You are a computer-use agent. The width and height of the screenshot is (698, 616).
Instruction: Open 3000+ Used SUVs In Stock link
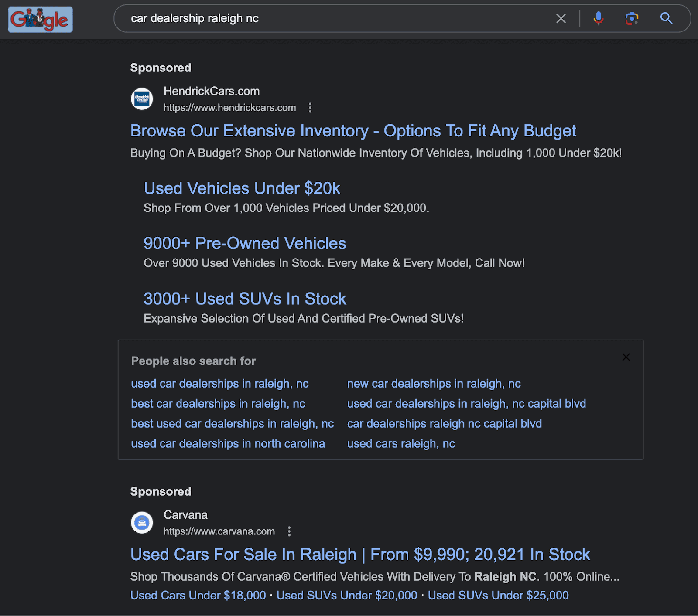coord(245,299)
